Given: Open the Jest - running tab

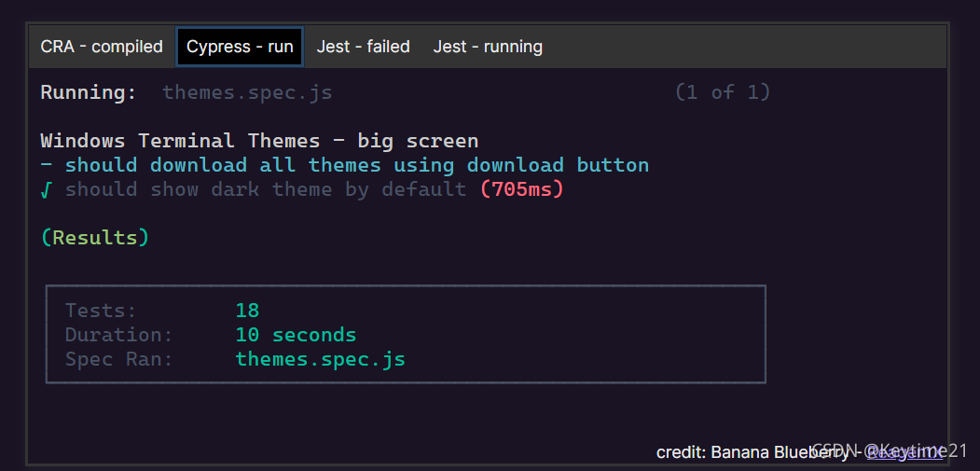Looking at the screenshot, I should [x=488, y=47].
